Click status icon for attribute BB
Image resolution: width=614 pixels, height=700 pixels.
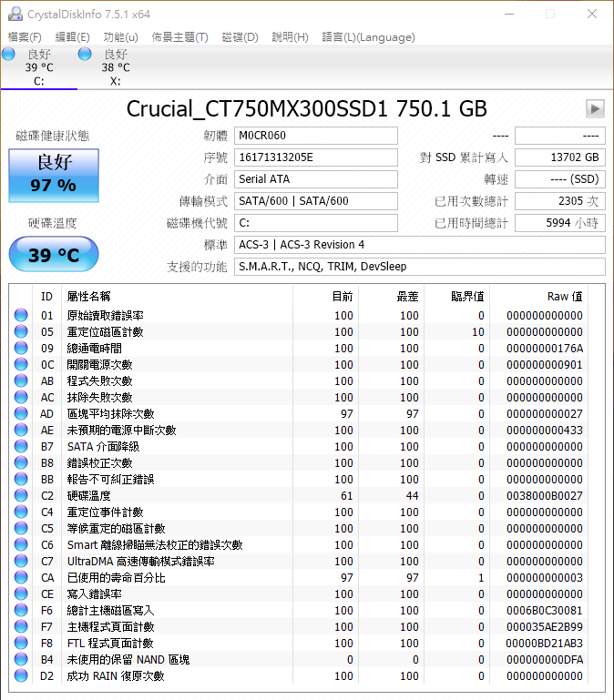point(21,479)
